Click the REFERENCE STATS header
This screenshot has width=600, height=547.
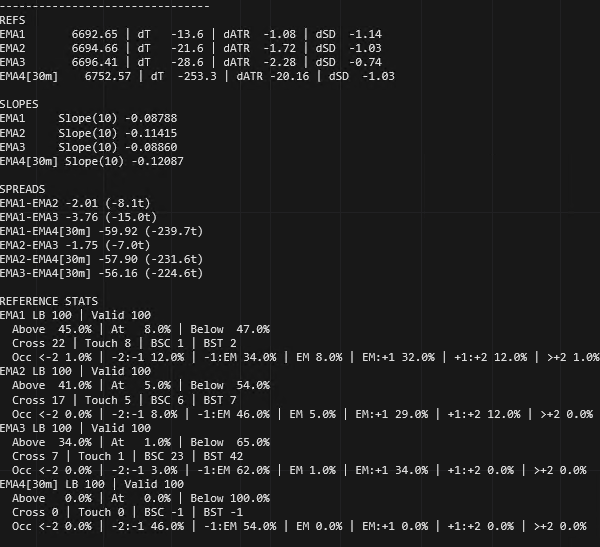point(49,301)
